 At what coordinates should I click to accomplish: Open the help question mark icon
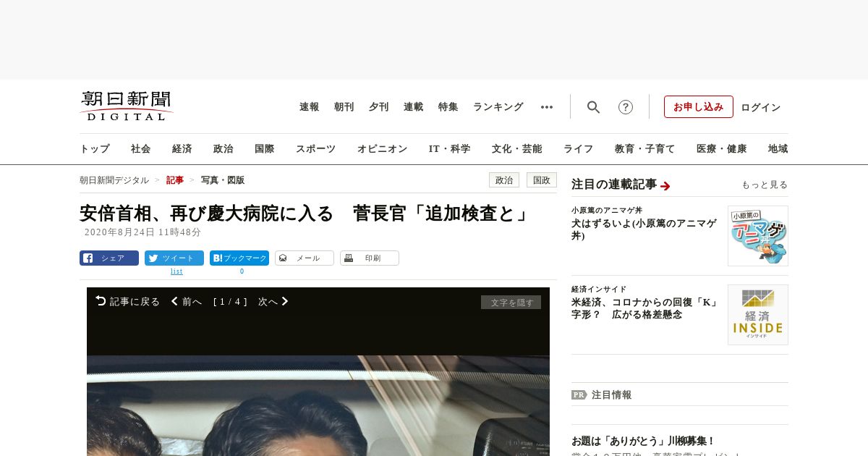click(x=626, y=107)
